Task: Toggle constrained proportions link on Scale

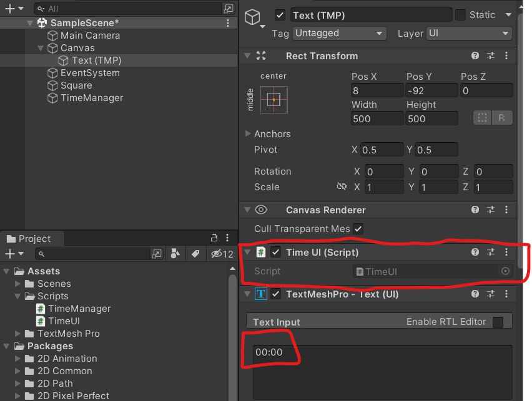Action: pyautogui.click(x=341, y=187)
